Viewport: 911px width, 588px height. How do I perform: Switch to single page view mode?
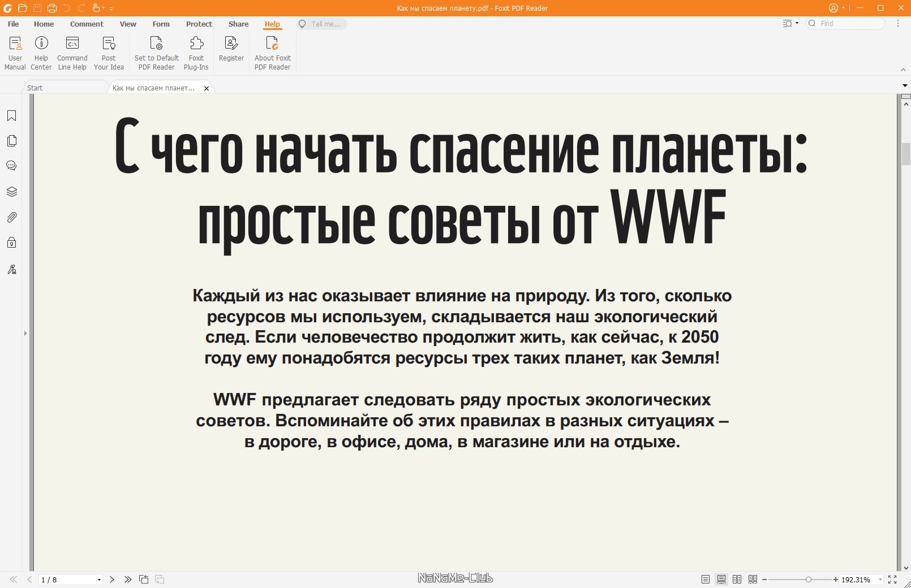tap(705, 580)
